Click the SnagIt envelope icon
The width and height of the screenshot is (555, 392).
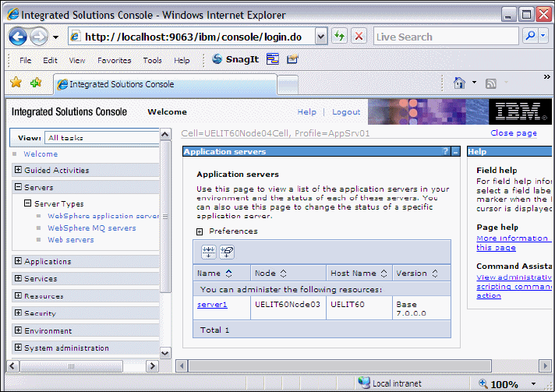click(x=292, y=59)
